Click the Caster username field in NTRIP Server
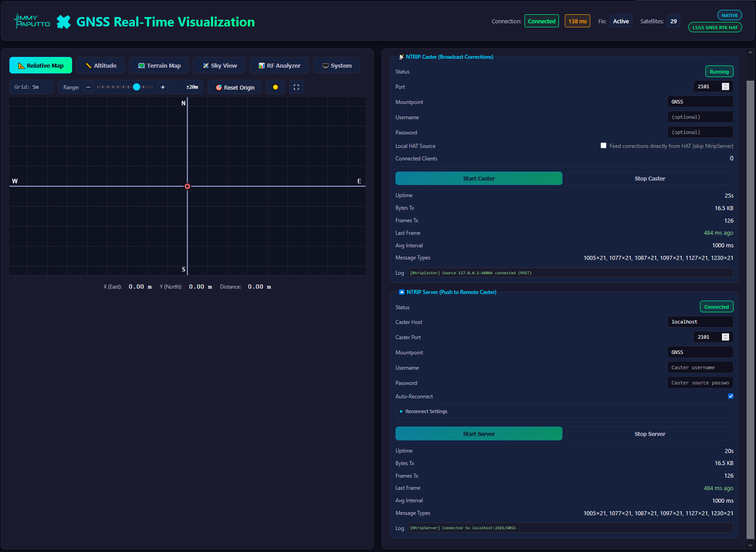 coord(700,367)
